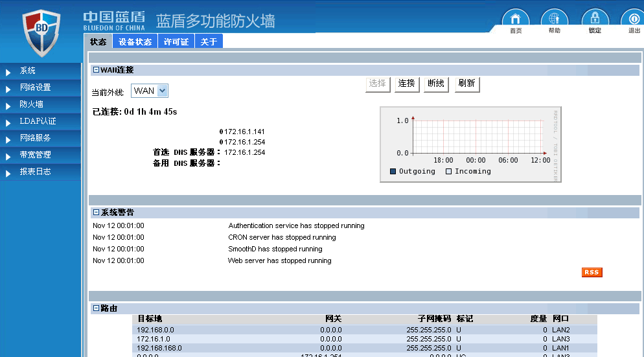
Task: Click the 目标地 column header
Action: click(150, 319)
